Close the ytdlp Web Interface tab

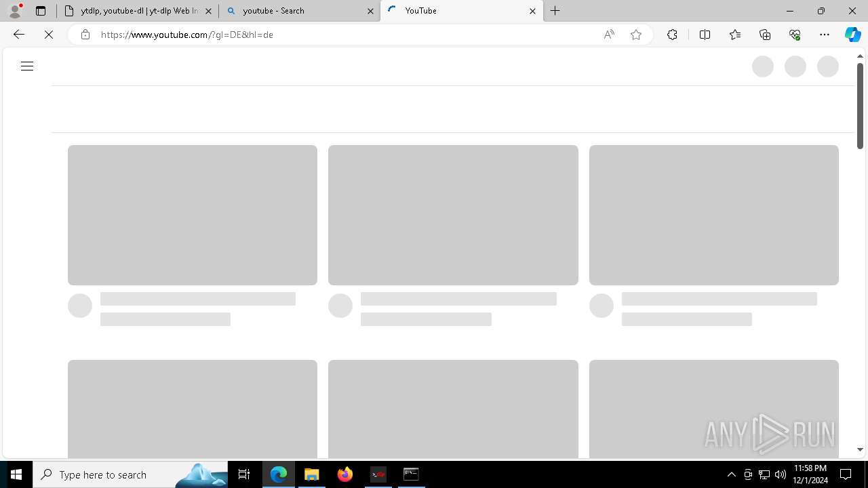point(208,11)
